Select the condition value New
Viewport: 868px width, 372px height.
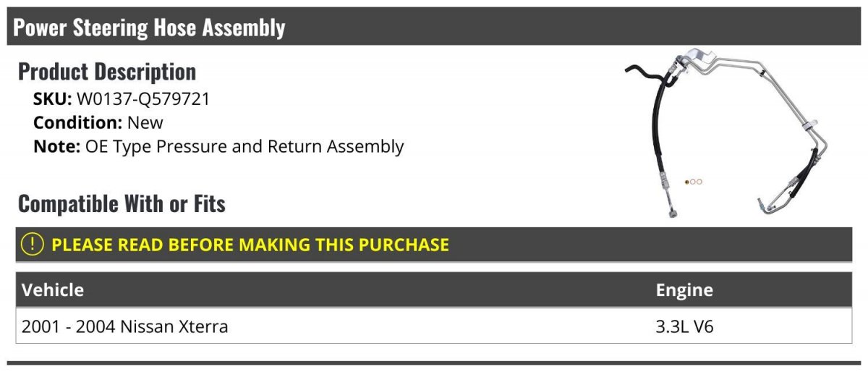(145, 123)
